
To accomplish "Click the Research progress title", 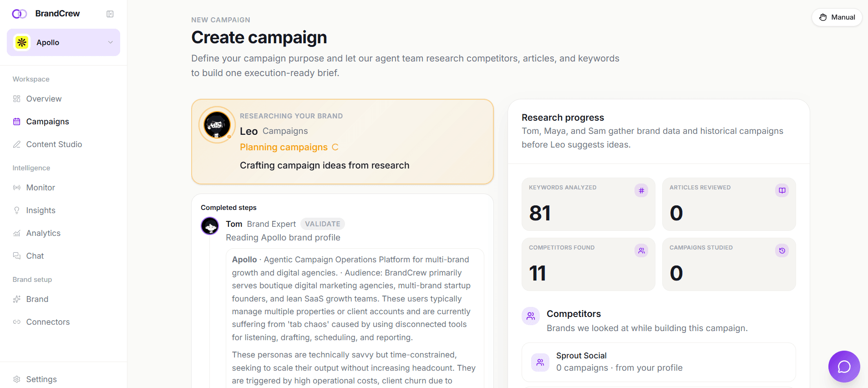I will click(x=563, y=117).
